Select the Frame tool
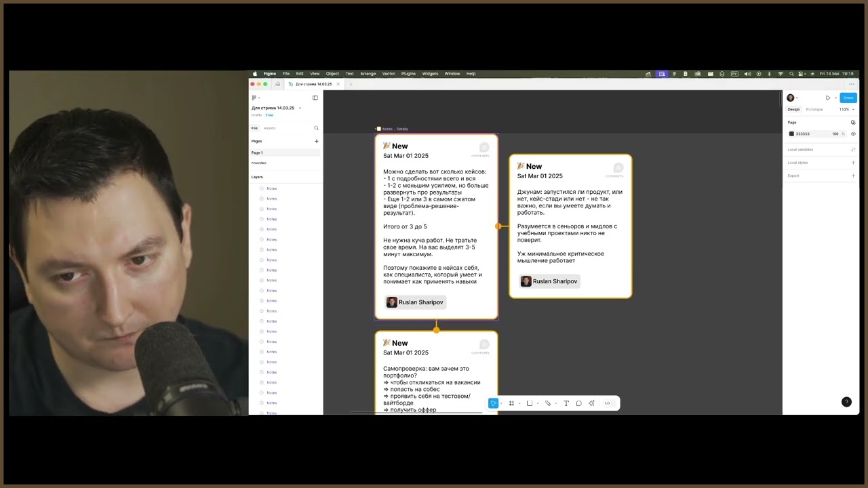 click(511, 403)
